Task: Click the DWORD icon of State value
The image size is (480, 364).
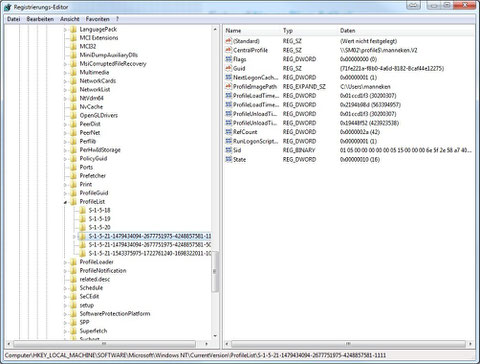Action: 228,159
